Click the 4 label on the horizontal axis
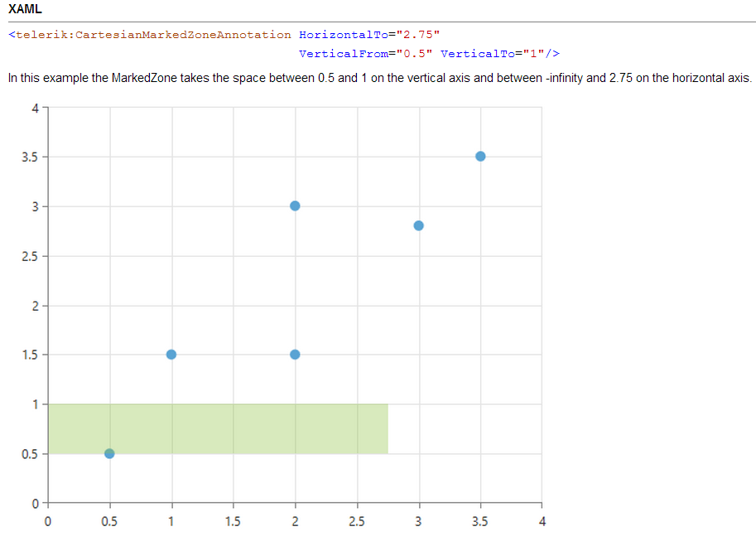Image resolution: width=756 pixels, height=546 pixels. coord(542,521)
